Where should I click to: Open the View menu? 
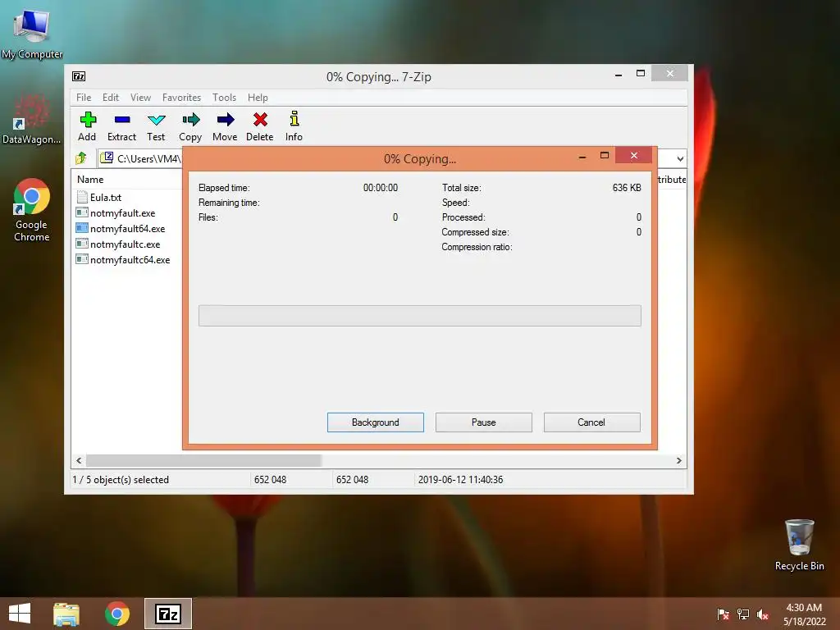tap(141, 98)
